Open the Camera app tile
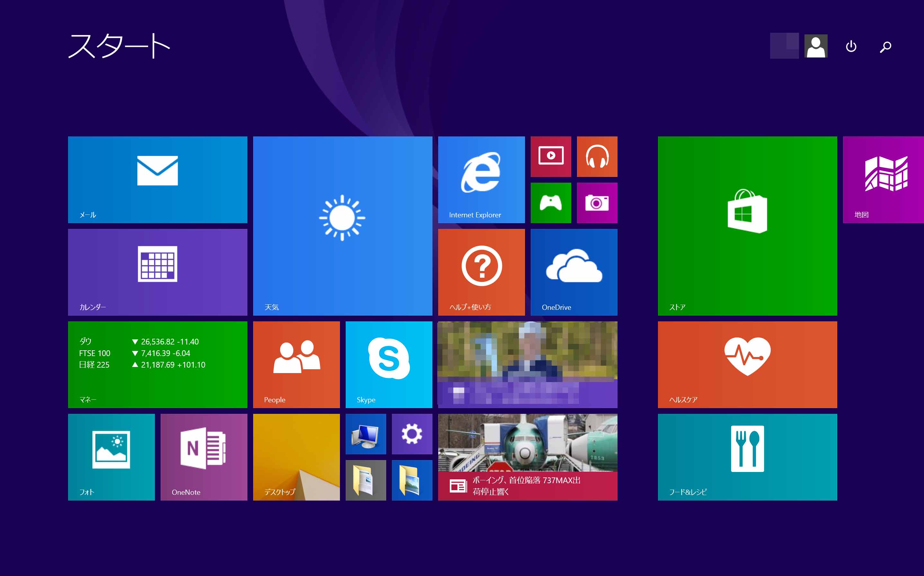The height and width of the screenshot is (576, 924). [x=597, y=203]
